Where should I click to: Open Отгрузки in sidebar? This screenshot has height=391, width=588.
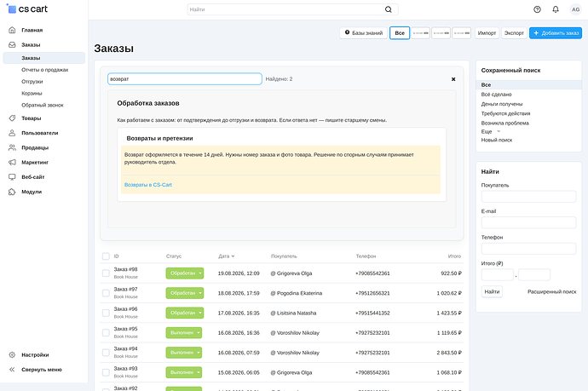pos(32,81)
